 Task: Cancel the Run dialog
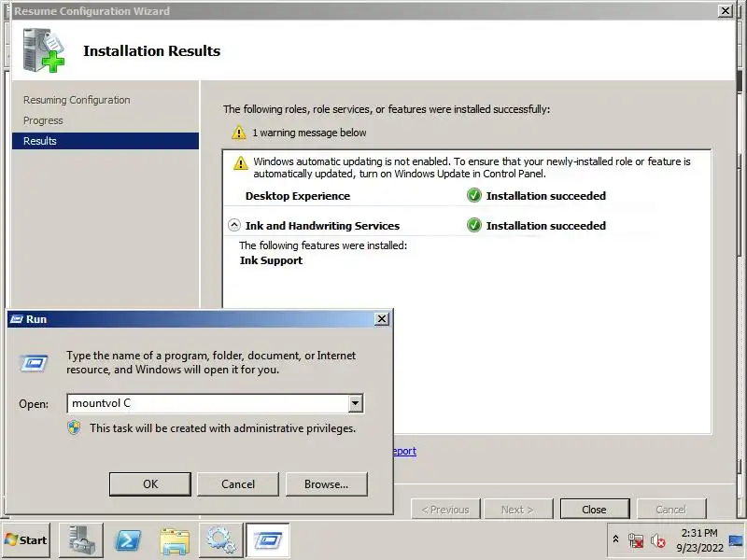coord(238,484)
